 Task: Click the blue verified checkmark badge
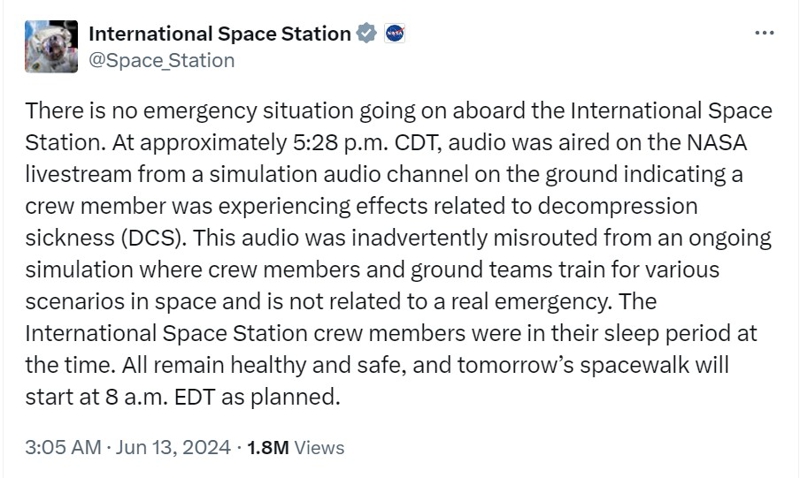pyautogui.click(x=366, y=34)
